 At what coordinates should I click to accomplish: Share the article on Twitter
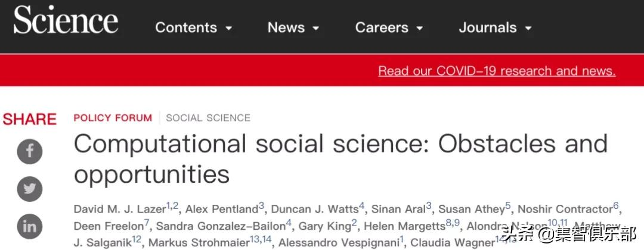pyautogui.click(x=30, y=189)
